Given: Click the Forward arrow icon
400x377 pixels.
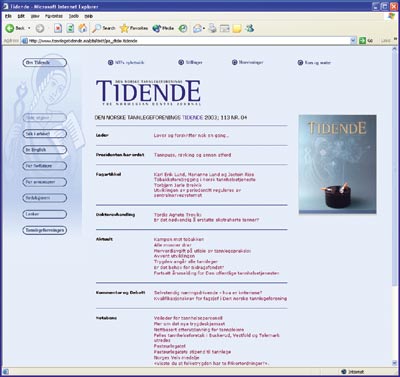Looking at the screenshot, I should point(40,28).
